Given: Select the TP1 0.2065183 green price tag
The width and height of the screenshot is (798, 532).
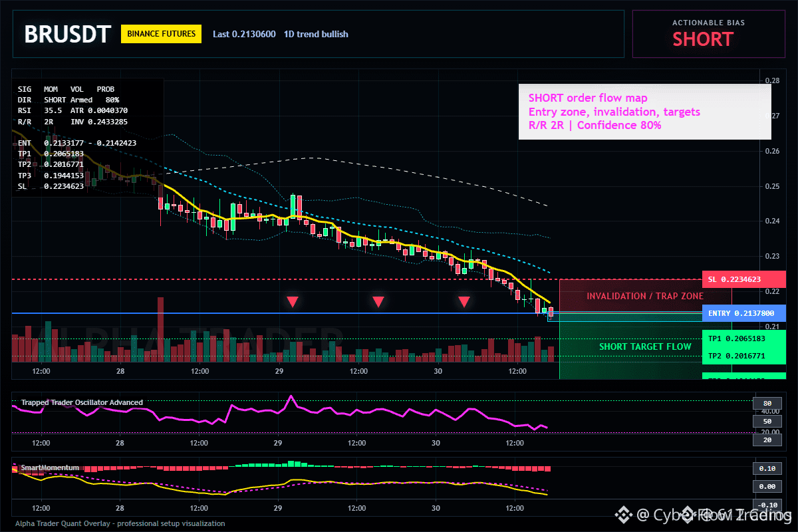Looking at the screenshot, I should (x=743, y=338).
